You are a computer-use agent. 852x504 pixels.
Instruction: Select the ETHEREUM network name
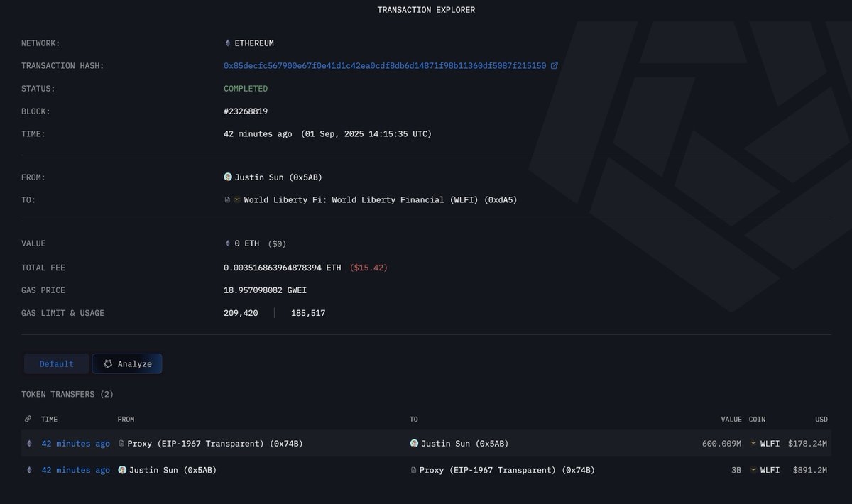point(254,43)
